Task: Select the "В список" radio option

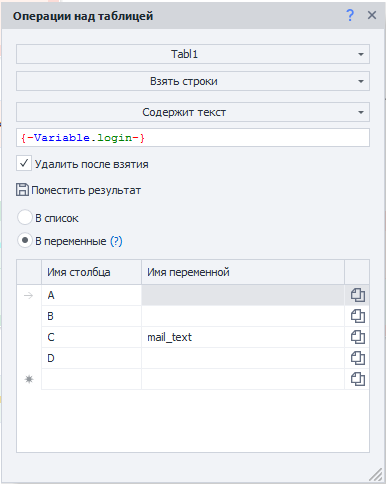Action: (25, 218)
